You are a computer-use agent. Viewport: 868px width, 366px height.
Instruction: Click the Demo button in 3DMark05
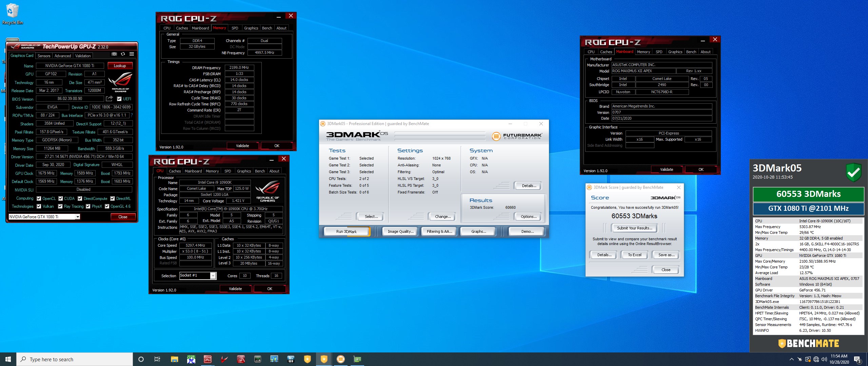(x=527, y=231)
